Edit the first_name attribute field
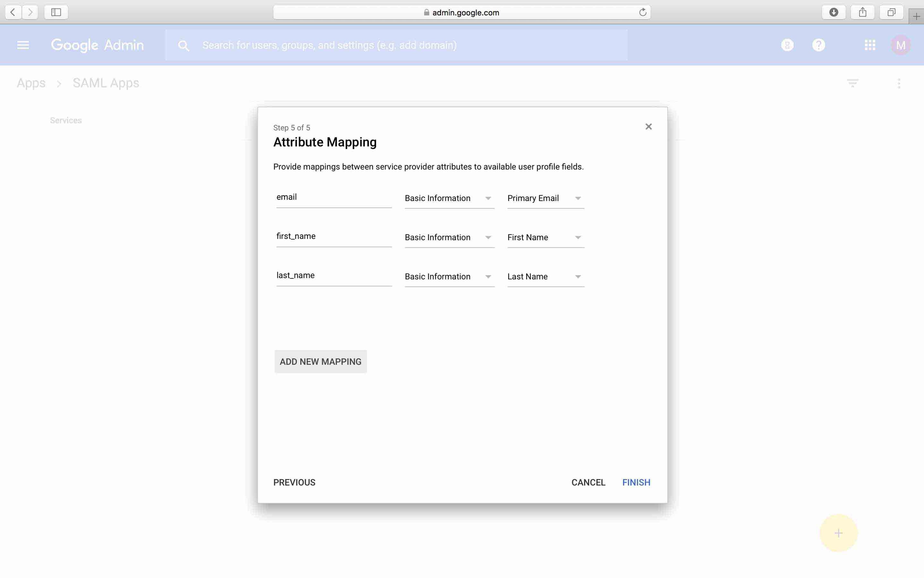 (x=334, y=236)
